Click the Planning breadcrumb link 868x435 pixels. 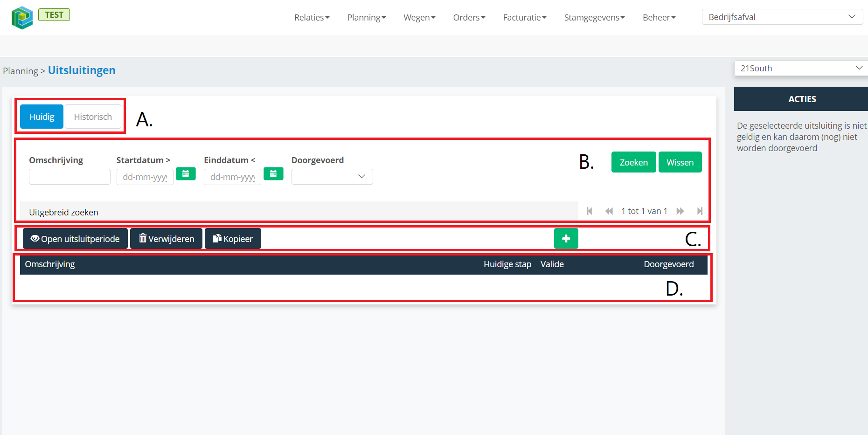pyautogui.click(x=21, y=71)
